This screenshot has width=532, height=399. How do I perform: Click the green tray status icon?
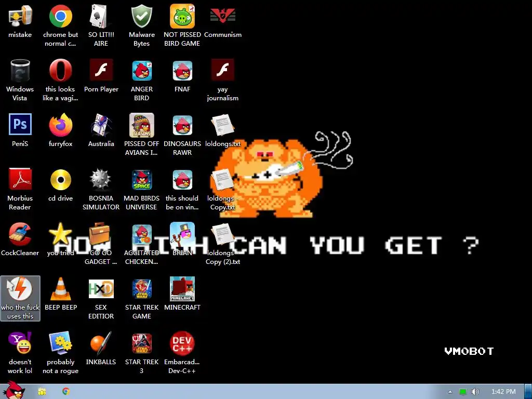[463, 392]
